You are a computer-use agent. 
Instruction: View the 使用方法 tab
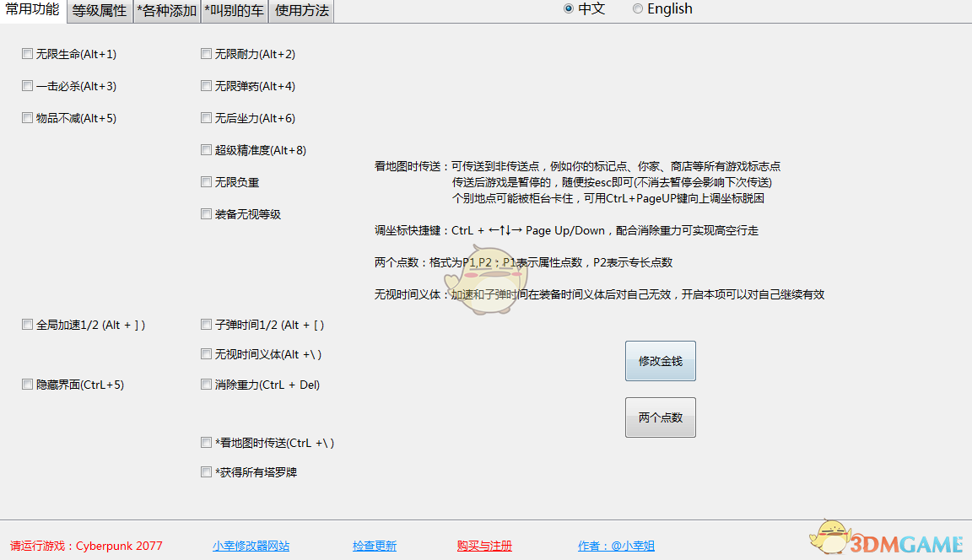pos(301,11)
